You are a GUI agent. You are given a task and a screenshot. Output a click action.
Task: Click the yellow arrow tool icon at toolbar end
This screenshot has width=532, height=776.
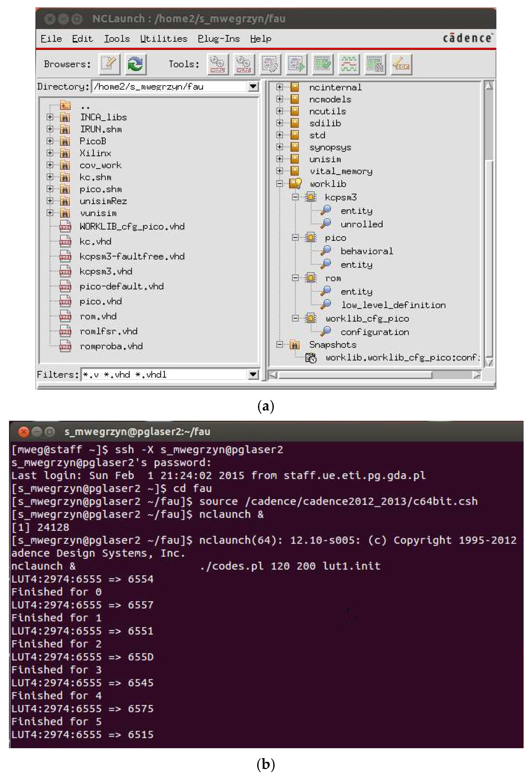pos(401,64)
